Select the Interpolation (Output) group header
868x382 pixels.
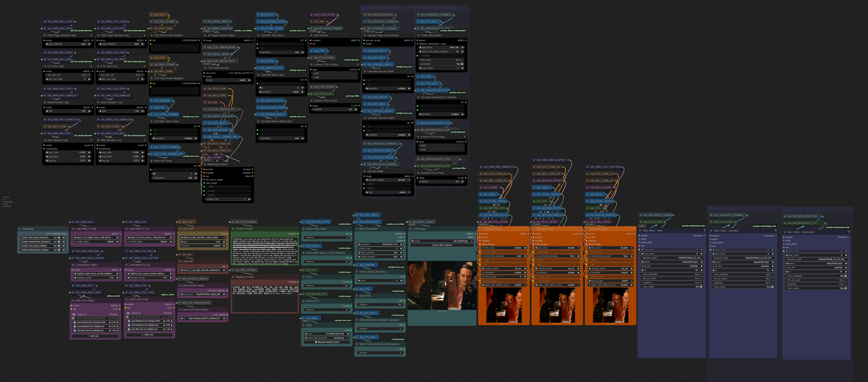(x=801, y=209)
